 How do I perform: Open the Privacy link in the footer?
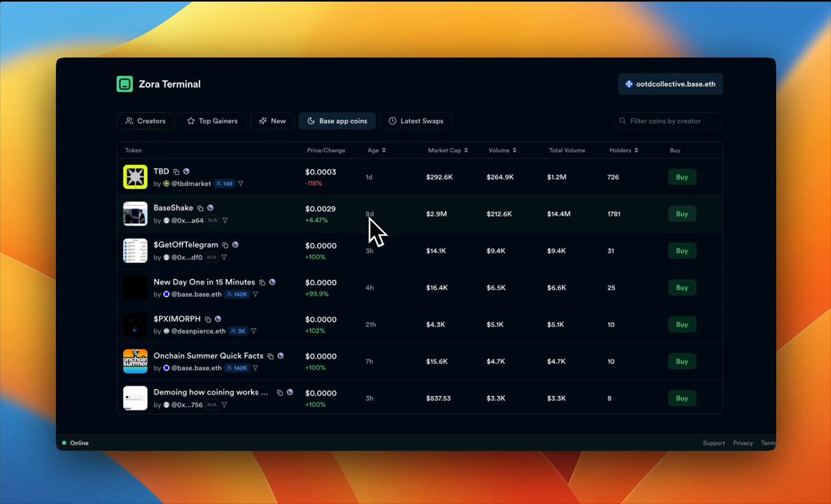click(743, 443)
